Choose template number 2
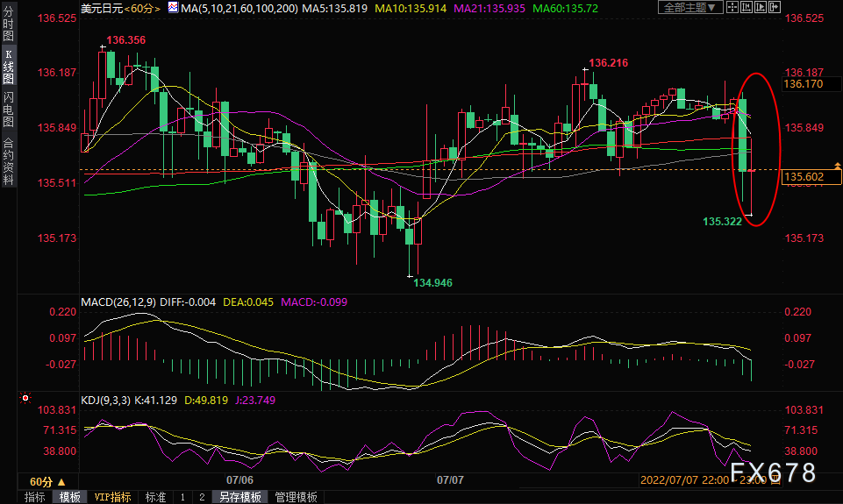The image size is (843, 504). point(202,497)
